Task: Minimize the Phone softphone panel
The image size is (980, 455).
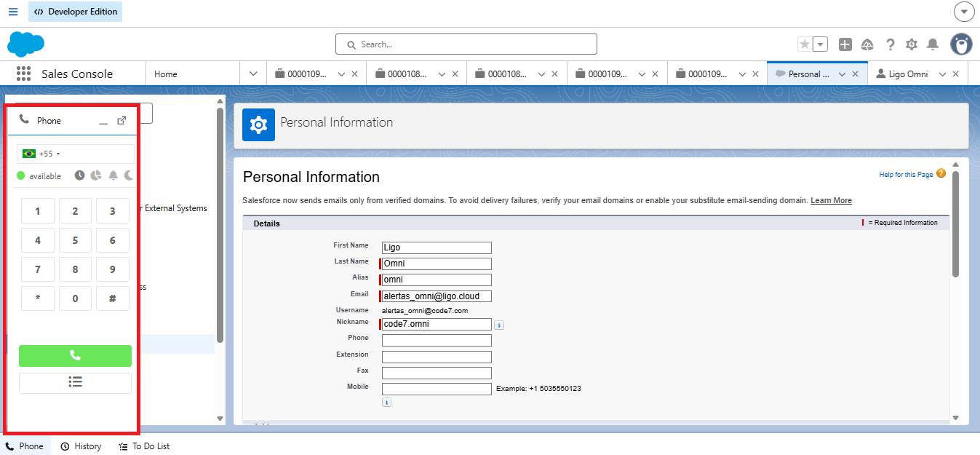Action: tap(104, 122)
